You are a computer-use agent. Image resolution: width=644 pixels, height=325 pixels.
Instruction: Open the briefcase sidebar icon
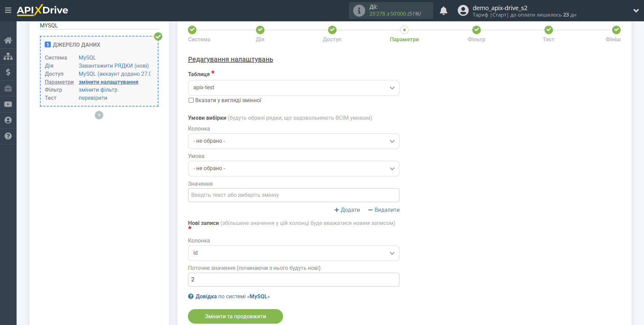click(x=8, y=88)
